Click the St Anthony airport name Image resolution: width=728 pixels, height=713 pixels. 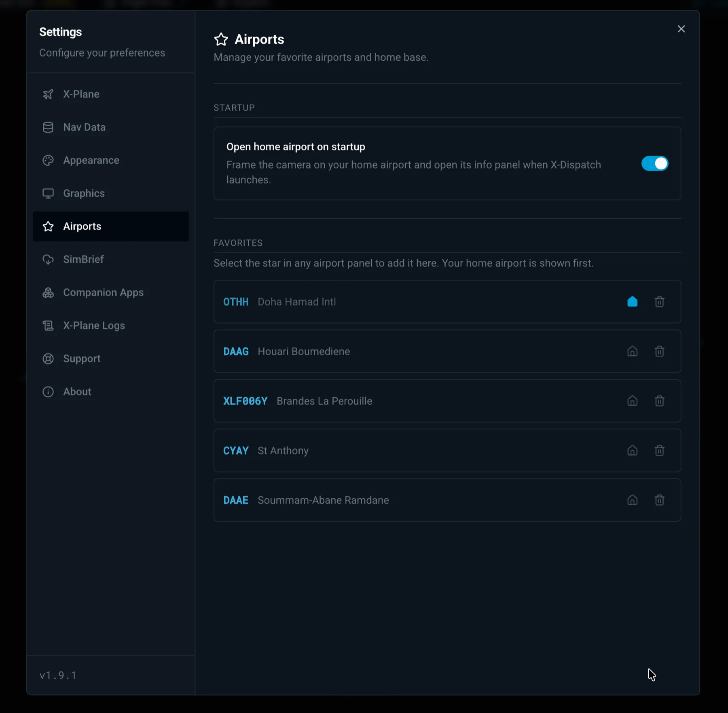(283, 451)
